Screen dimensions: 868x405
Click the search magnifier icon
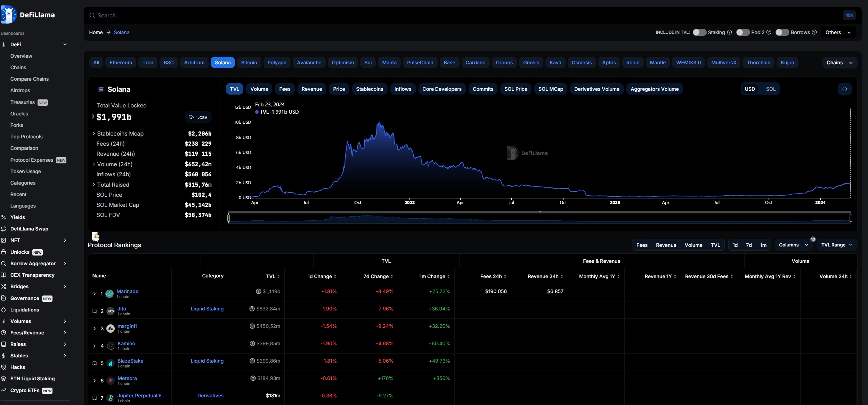[92, 15]
